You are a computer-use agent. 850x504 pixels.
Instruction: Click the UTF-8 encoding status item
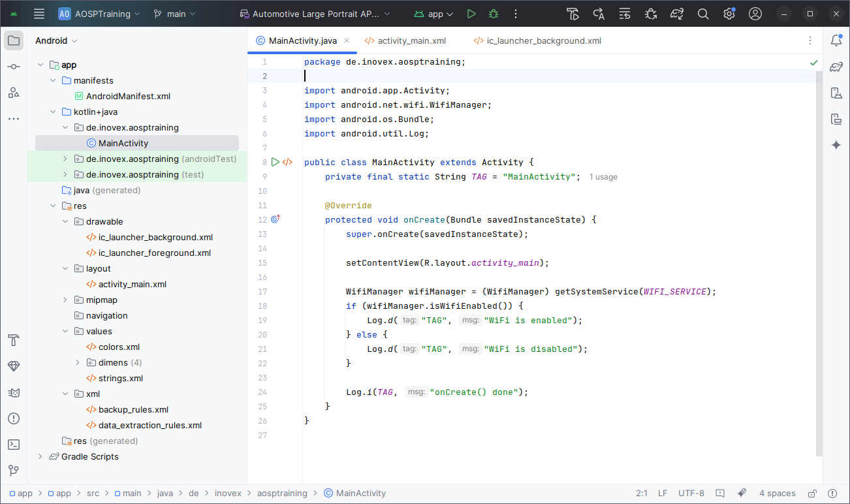(x=691, y=494)
